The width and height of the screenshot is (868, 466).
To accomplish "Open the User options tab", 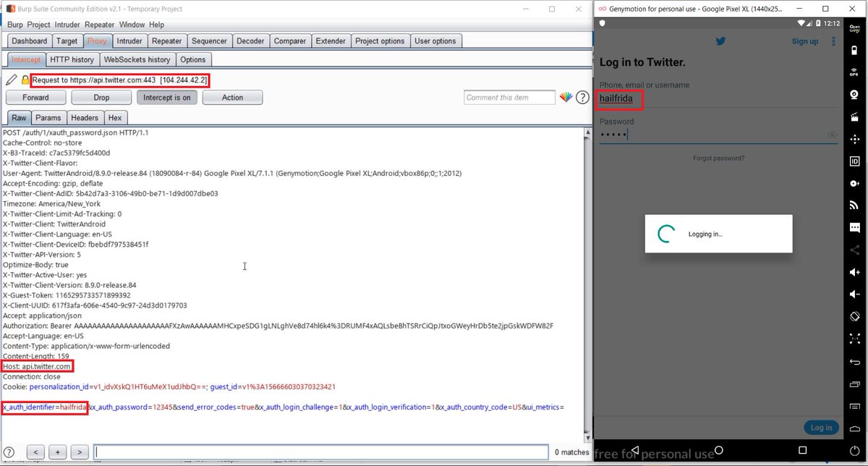I will tap(435, 41).
